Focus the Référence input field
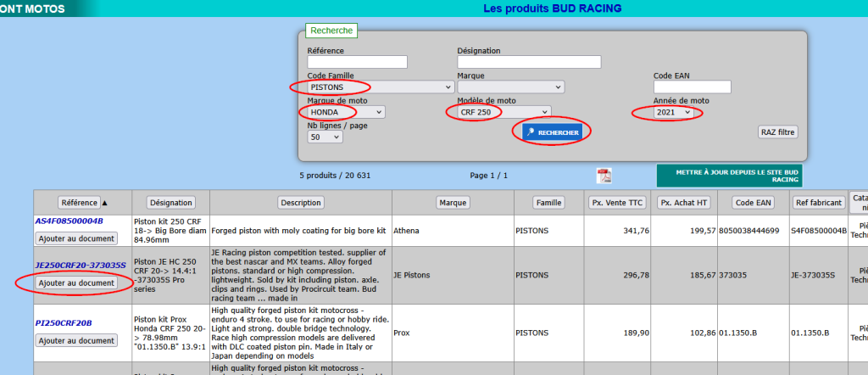The image size is (868, 375). pos(357,61)
